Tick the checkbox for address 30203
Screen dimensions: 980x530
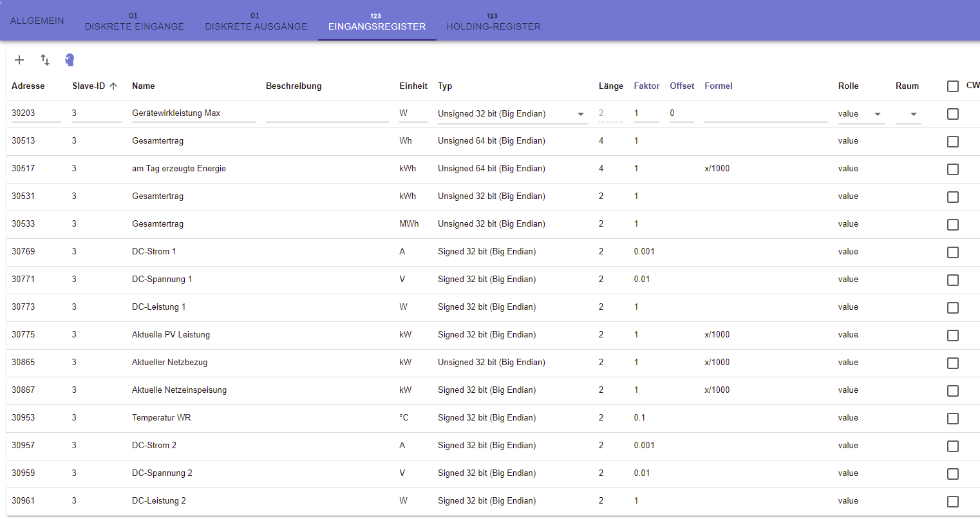coord(953,114)
